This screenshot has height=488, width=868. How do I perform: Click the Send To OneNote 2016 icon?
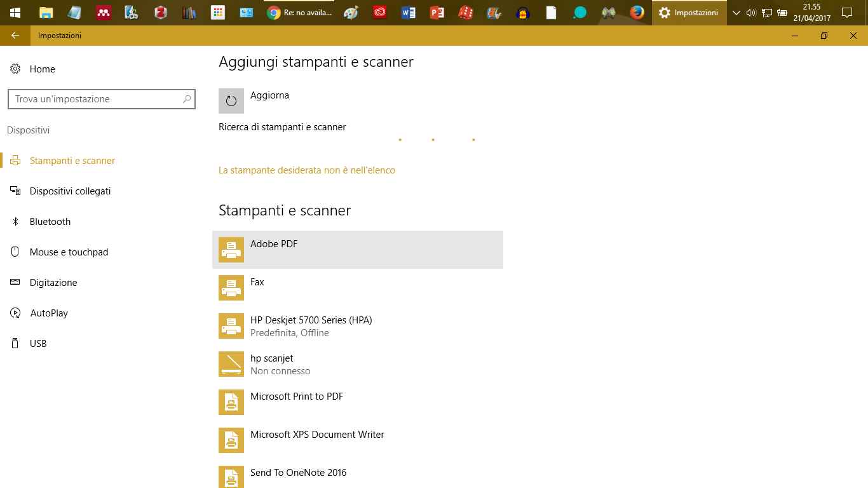click(x=231, y=478)
